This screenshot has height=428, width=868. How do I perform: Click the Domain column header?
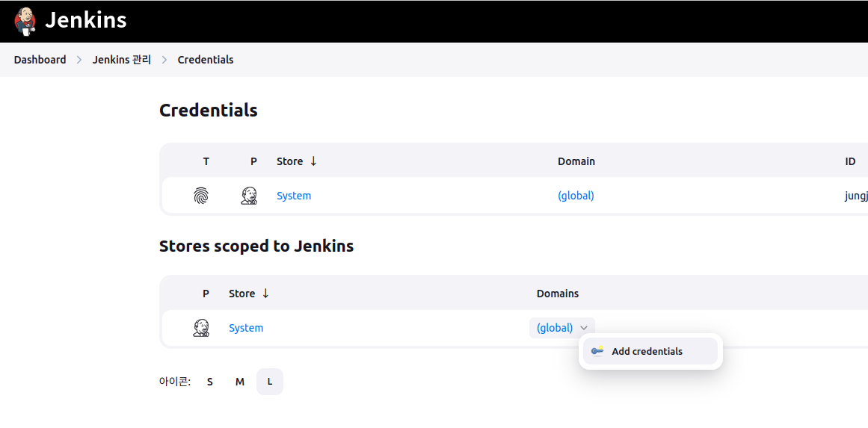(576, 161)
